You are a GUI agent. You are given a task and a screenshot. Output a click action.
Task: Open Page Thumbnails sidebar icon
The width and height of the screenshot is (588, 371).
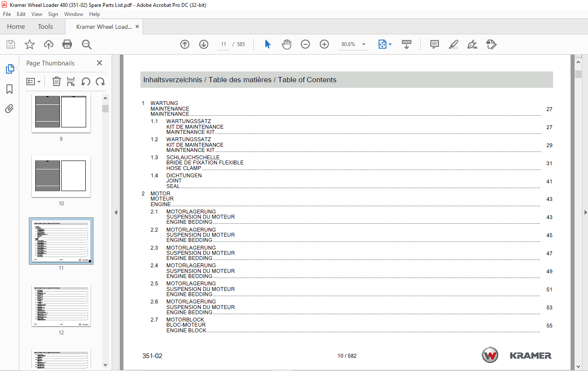tap(9, 69)
